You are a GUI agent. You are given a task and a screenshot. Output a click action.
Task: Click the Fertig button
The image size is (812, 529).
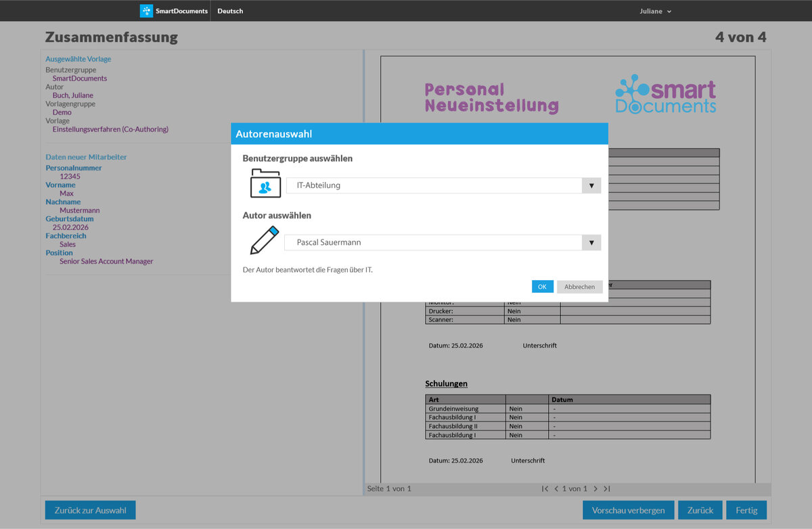(746, 510)
